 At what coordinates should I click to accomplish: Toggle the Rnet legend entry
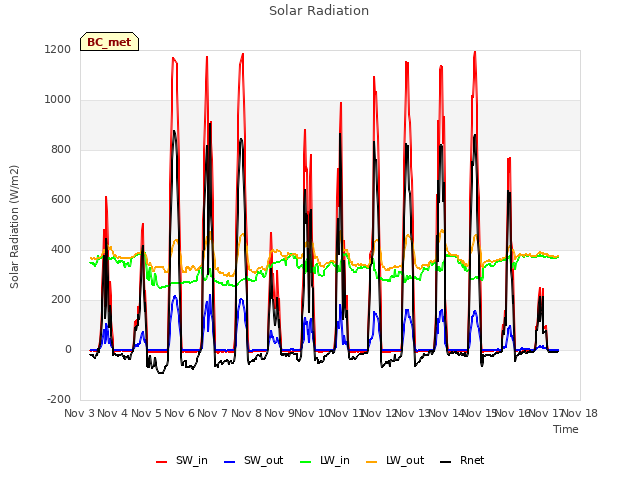pos(462,460)
